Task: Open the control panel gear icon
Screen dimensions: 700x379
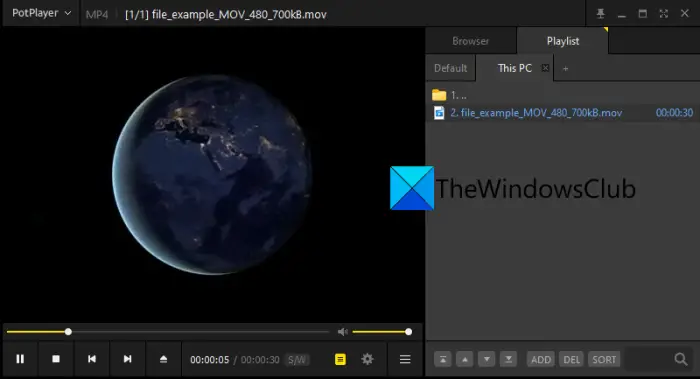Action: tap(367, 359)
